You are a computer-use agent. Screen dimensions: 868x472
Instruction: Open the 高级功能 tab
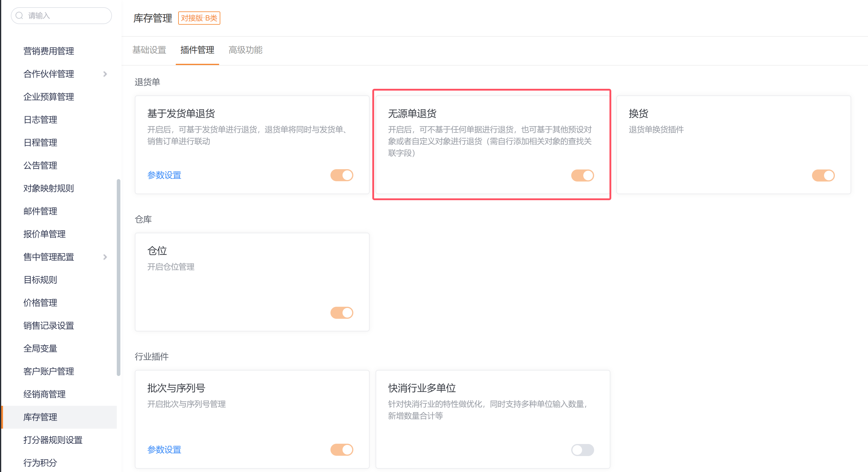click(245, 50)
